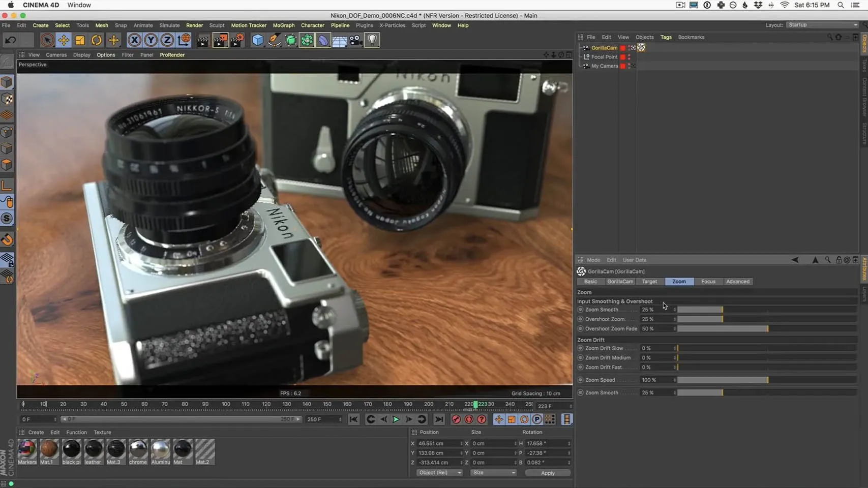
Task: Select My Camera object in Object Manager
Action: pyautogui.click(x=604, y=66)
